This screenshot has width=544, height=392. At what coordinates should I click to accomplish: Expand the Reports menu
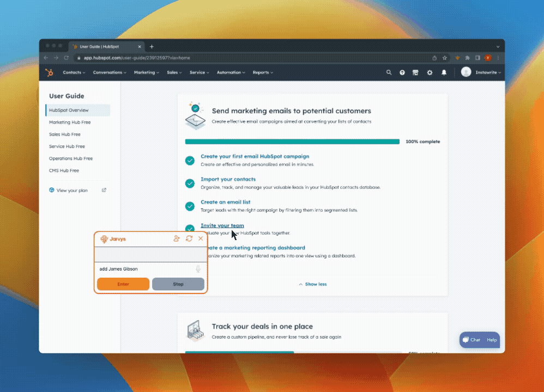(x=263, y=72)
